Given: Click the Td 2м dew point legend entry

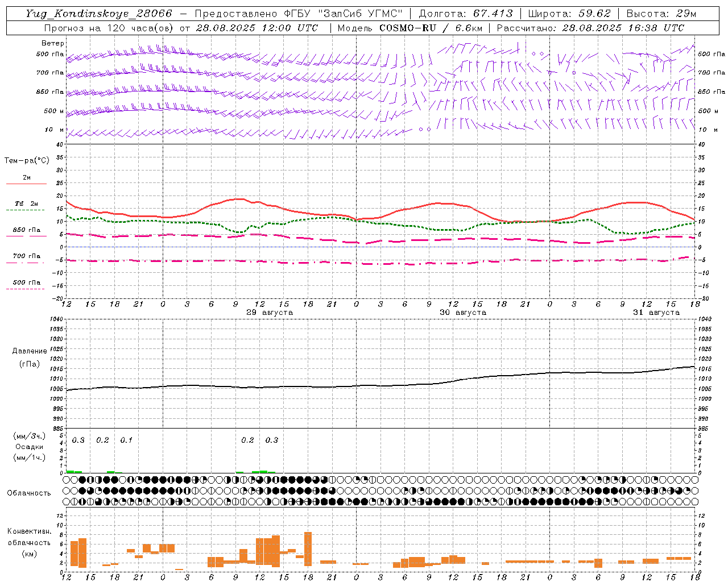Looking at the screenshot, I should (27, 203).
